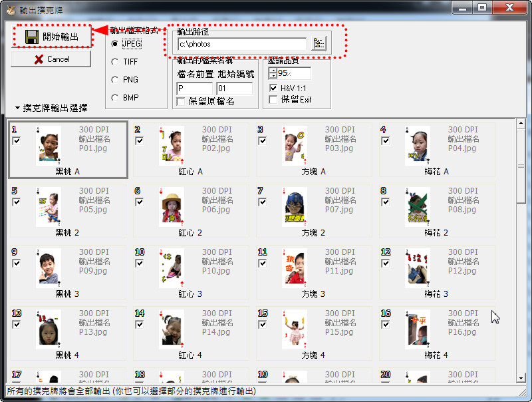Uncheck card 1 黑桃 A checkbox
This screenshot has height=402, width=532.
pos(16,140)
